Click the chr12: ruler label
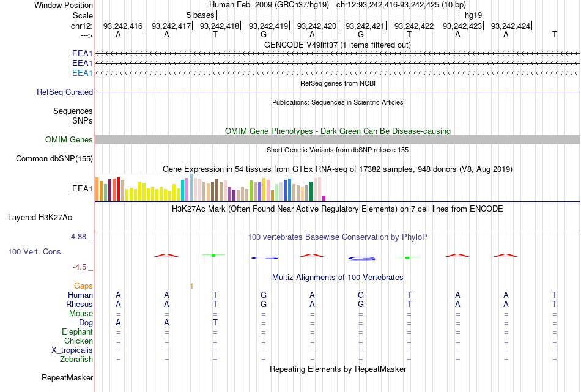The width and height of the screenshot is (581, 392). pos(82,26)
